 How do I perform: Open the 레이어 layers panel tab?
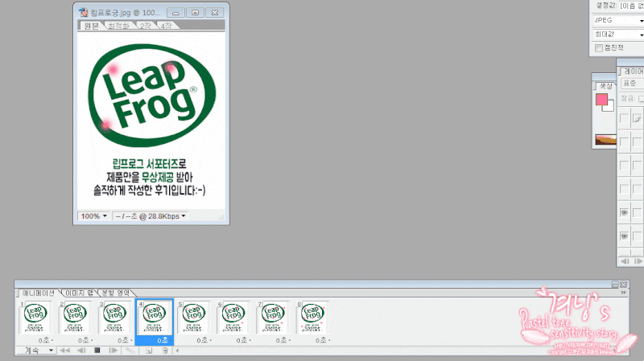point(634,72)
